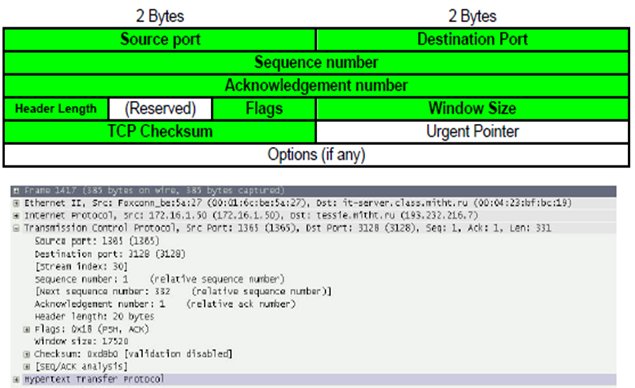Click 'Checksum: 0xd8b0 [validation disabled]' text
Viewport: 635px width, 388px height.
[x=133, y=354]
